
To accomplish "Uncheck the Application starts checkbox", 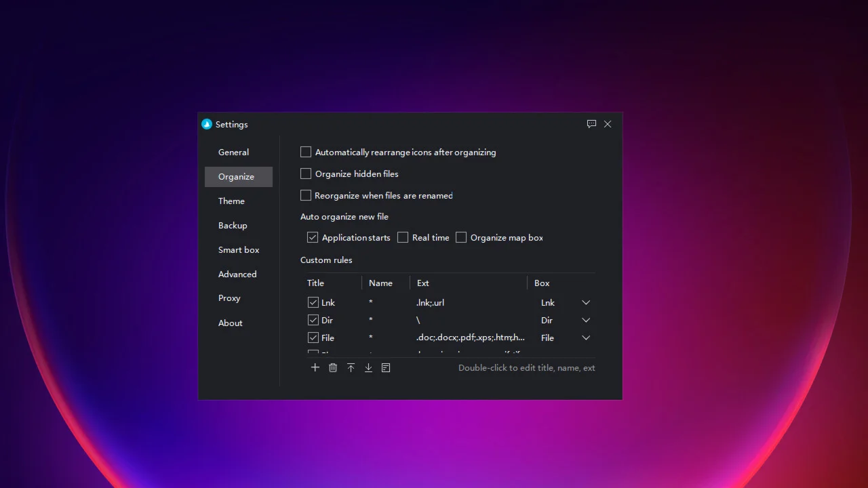I will coord(313,237).
